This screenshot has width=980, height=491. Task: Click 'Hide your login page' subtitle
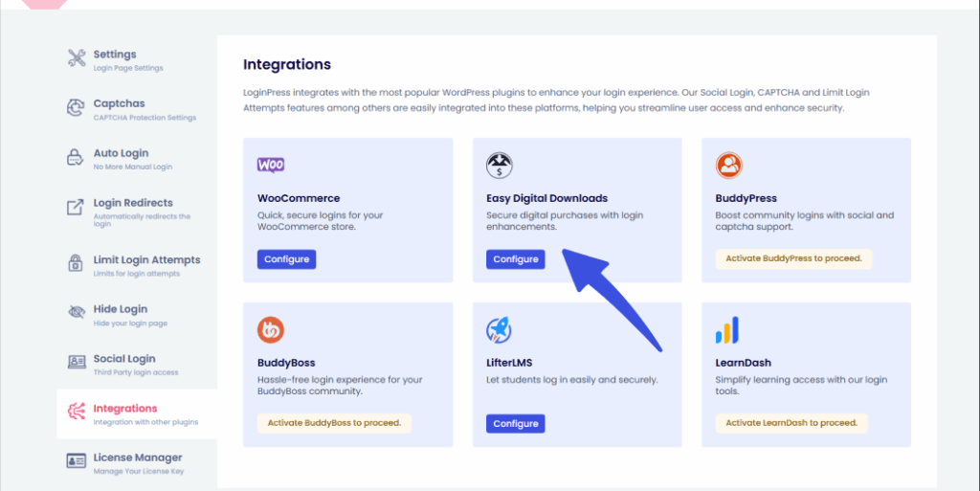pyautogui.click(x=130, y=324)
